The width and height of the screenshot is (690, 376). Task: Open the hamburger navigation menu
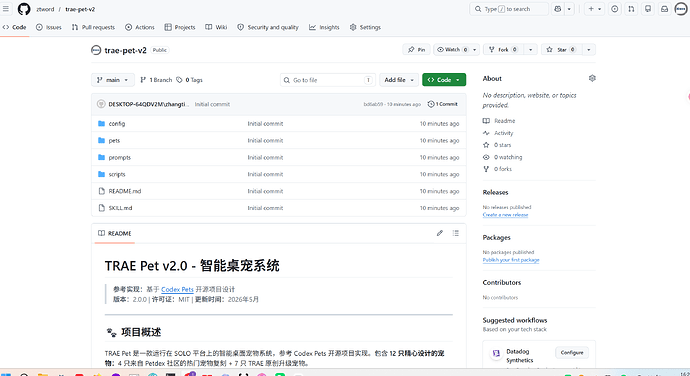tap(6, 9)
